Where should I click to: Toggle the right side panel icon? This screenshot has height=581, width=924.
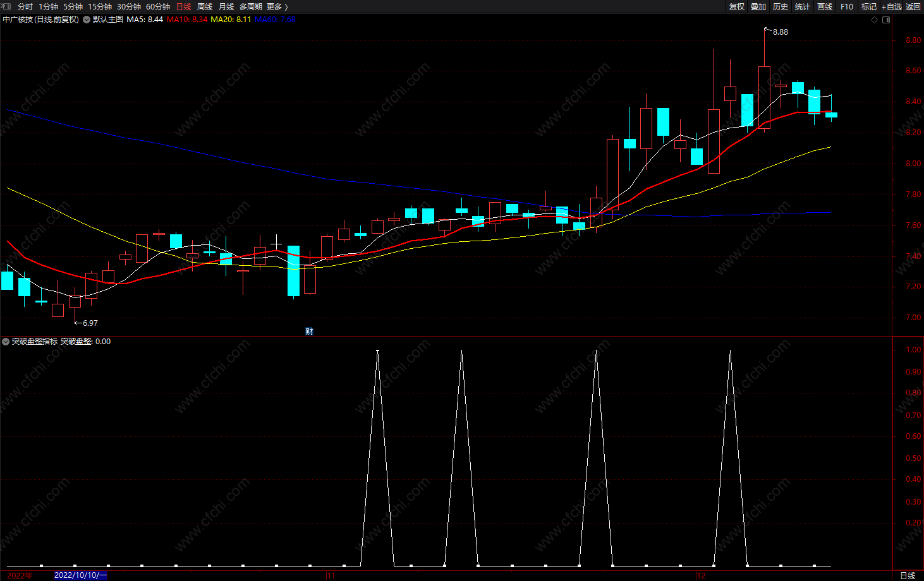click(886, 20)
